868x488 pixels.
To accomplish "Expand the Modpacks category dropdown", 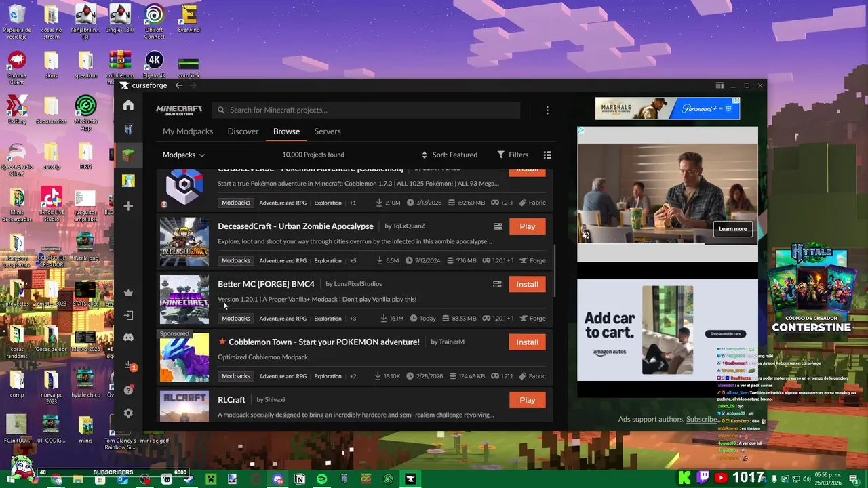I will [184, 155].
